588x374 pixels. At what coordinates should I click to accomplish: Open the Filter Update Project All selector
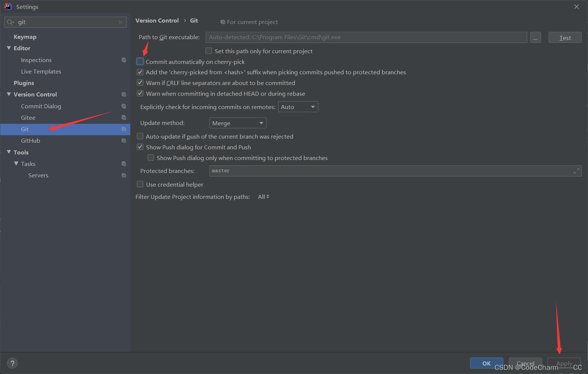263,197
